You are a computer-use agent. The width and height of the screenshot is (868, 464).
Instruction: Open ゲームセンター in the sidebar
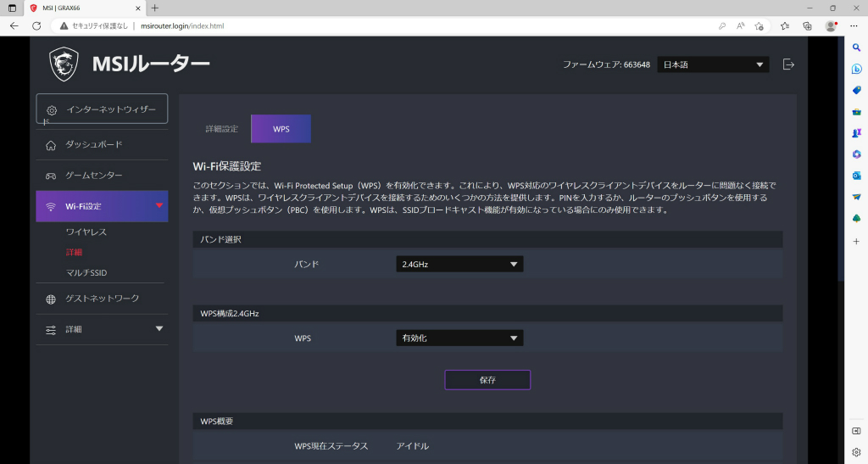pyautogui.click(x=102, y=176)
